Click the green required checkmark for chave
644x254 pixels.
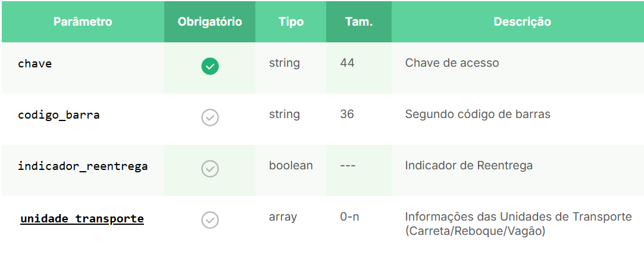click(210, 66)
